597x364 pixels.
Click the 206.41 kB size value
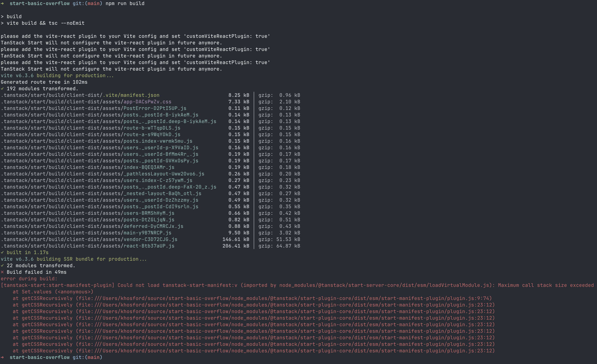(x=236, y=246)
